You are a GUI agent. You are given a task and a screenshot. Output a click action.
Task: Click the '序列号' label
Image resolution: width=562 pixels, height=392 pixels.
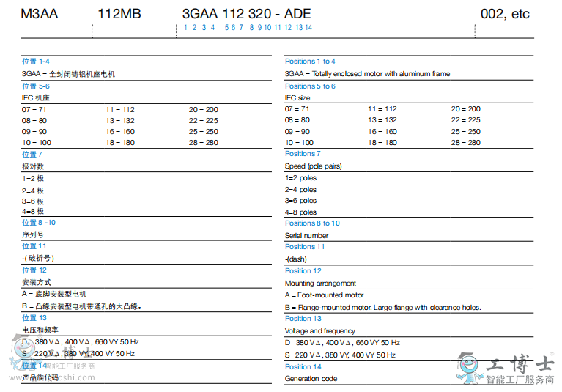tap(33, 234)
